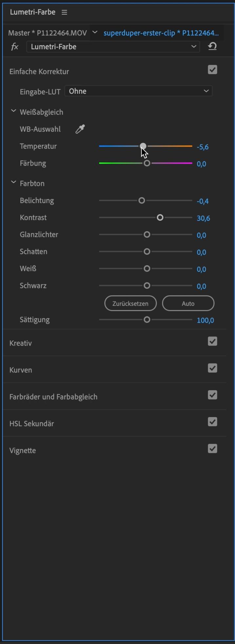This screenshot has height=644, width=235.
Task: Open the Lumetri-Farbe effect selector dropdown
Action: 113,47
